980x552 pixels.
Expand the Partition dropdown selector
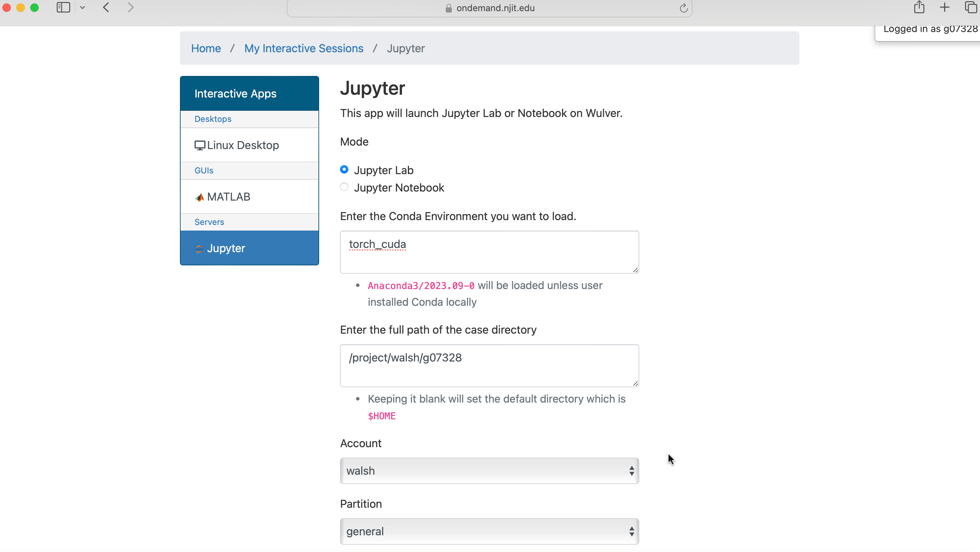point(489,531)
